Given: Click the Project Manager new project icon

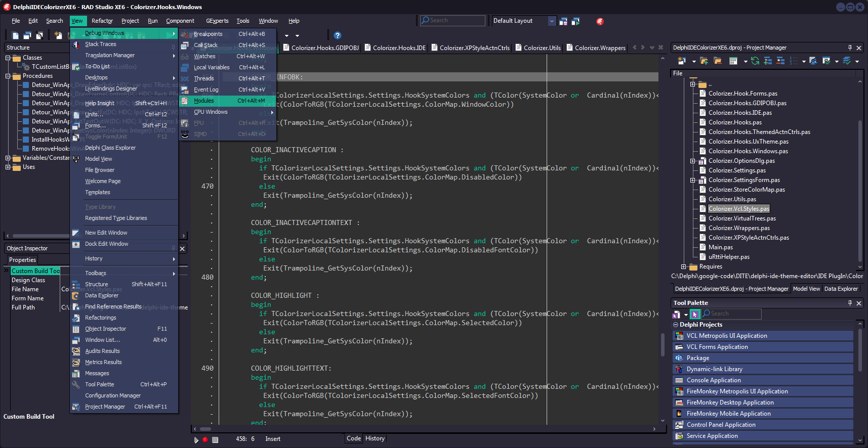Looking at the screenshot, I should pyautogui.click(x=682, y=61).
